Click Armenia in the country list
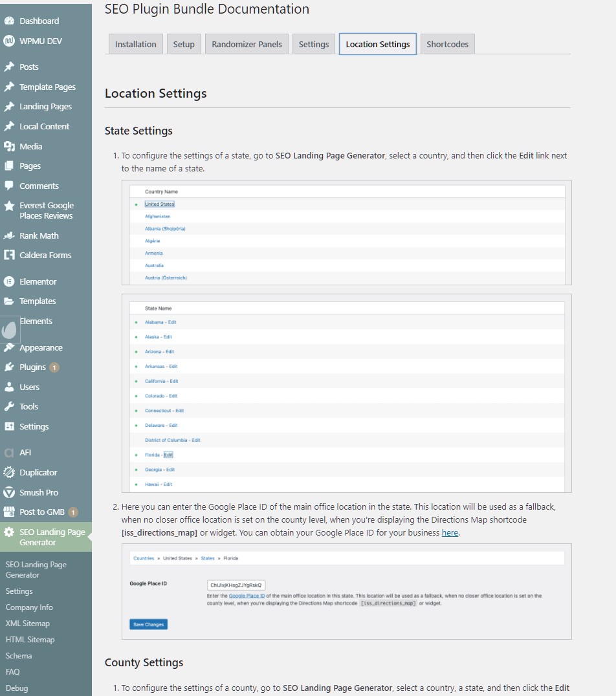The image size is (616, 696). pyautogui.click(x=153, y=254)
